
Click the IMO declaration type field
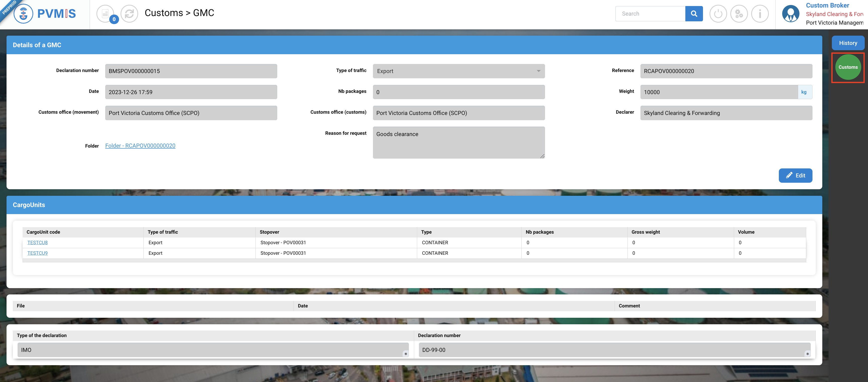point(213,350)
